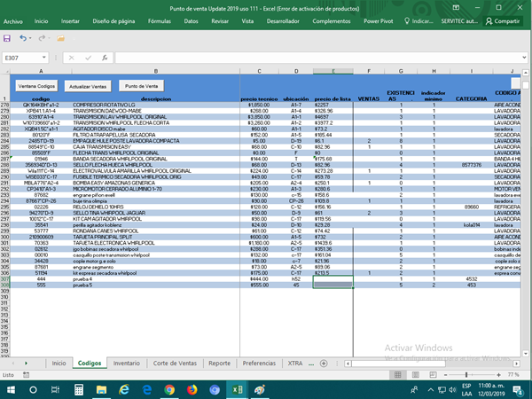The image size is (532, 399).
Task: Click the Punto de Venta button
Action: point(142,86)
